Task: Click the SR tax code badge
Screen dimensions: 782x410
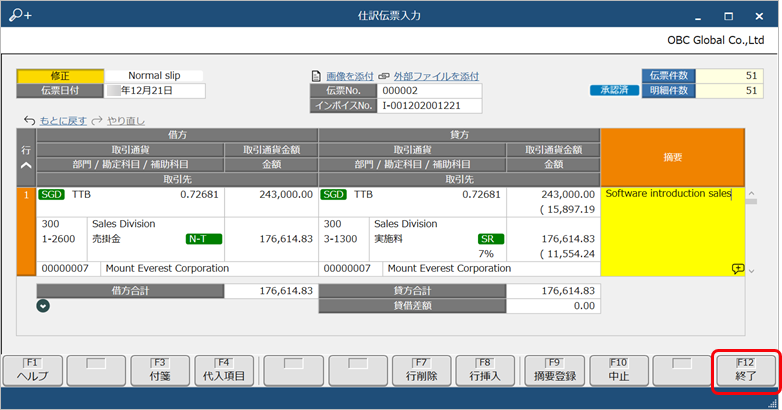Action: tap(491, 239)
